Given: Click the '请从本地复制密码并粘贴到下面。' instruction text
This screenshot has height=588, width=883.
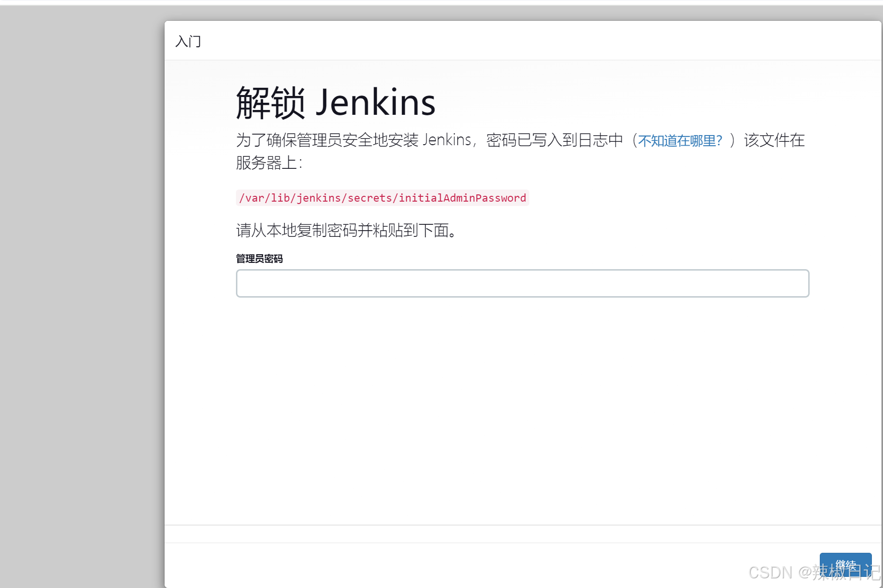Looking at the screenshot, I should 346,231.
